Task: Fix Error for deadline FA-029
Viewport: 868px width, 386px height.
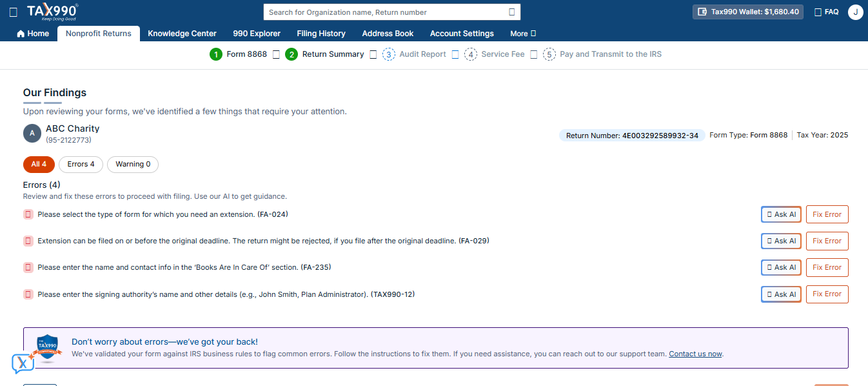Action: click(827, 241)
